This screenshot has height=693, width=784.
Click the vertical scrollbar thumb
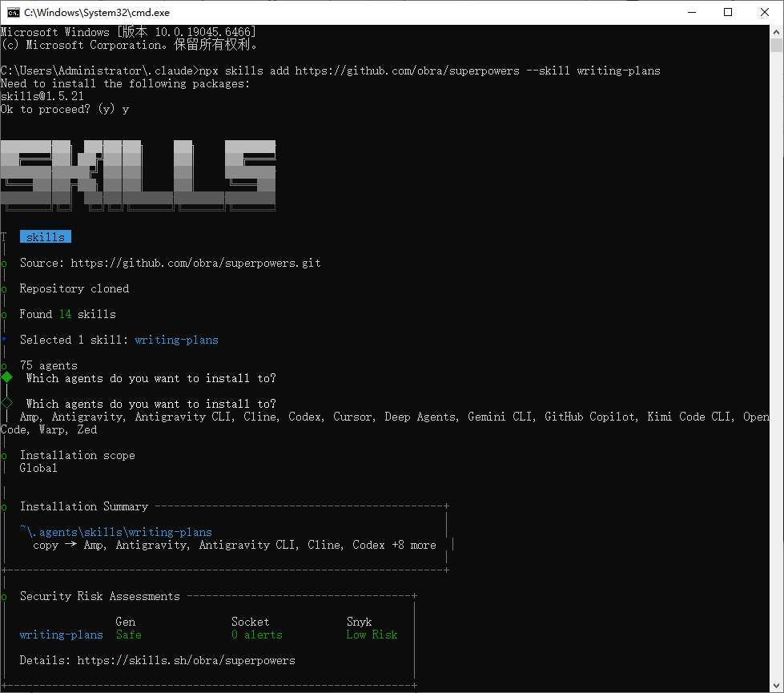(x=777, y=46)
